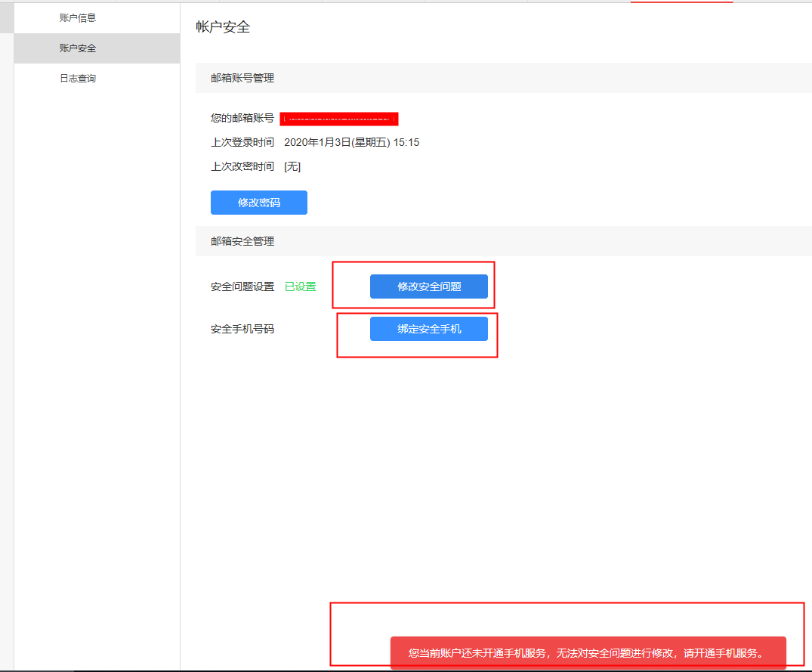This screenshot has width=812, height=672.
Task: Click the 安全问题设置 label
Action: click(242, 287)
